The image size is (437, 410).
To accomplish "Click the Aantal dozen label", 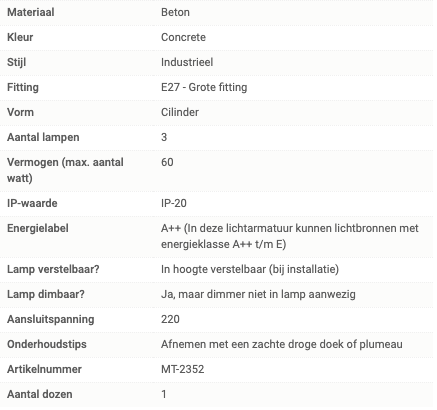I will (x=40, y=394).
